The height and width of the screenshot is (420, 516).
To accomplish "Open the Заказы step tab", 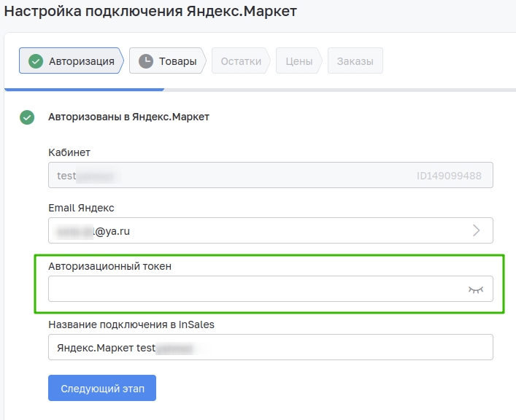I will point(355,61).
